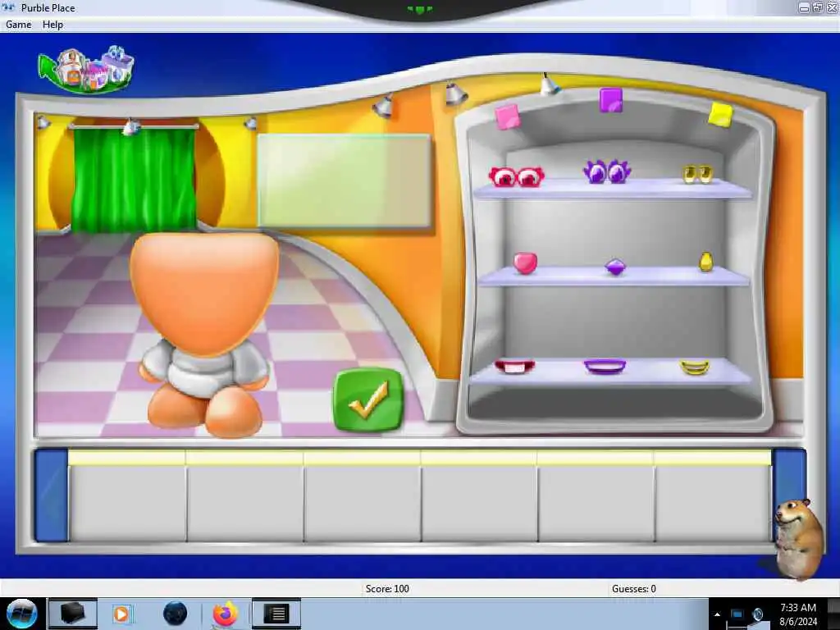Click the pale green hint board
The height and width of the screenshot is (630, 840).
(x=344, y=180)
